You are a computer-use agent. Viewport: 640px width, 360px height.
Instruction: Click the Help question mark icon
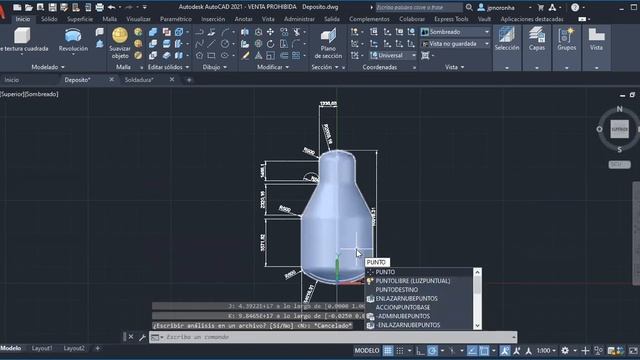(x=575, y=7)
